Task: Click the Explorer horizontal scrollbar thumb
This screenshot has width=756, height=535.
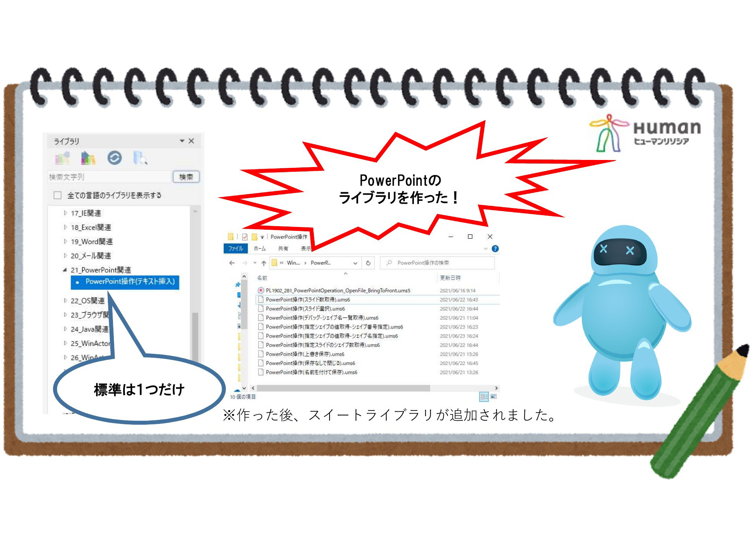Action: point(343,388)
